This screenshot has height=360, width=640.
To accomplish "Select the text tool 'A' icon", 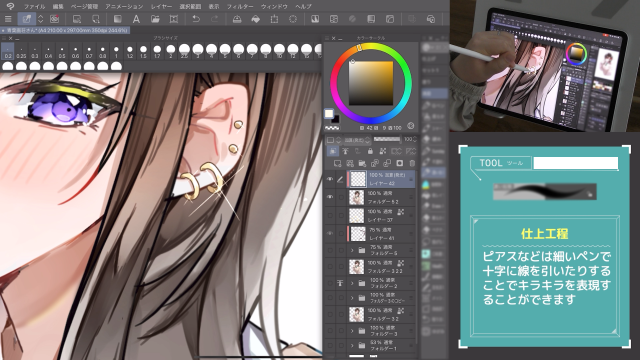I will coord(136,19).
